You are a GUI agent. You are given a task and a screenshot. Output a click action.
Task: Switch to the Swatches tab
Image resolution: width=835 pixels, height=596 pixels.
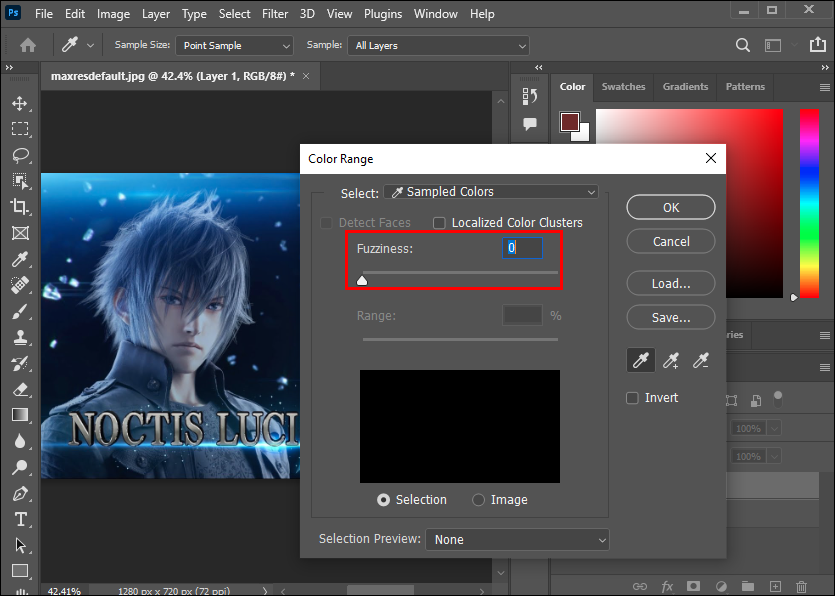(623, 87)
